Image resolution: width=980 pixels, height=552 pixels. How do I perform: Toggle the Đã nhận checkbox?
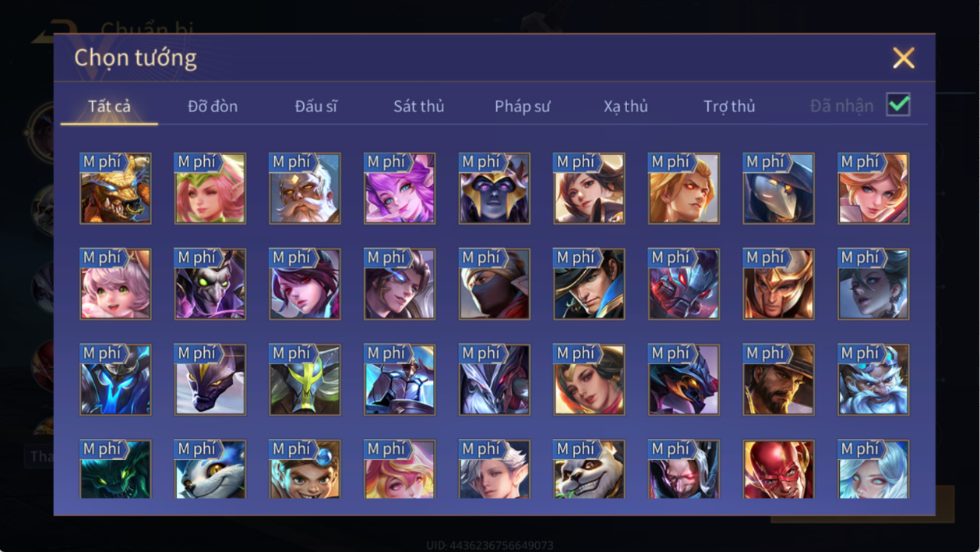coord(898,104)
